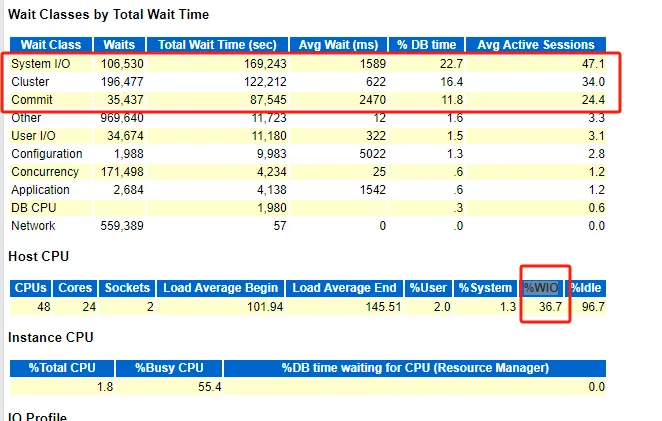The width and height of the screenshot is (662, 421).
Task: Click the Load Average Begin header
Action: pos(220,288)
